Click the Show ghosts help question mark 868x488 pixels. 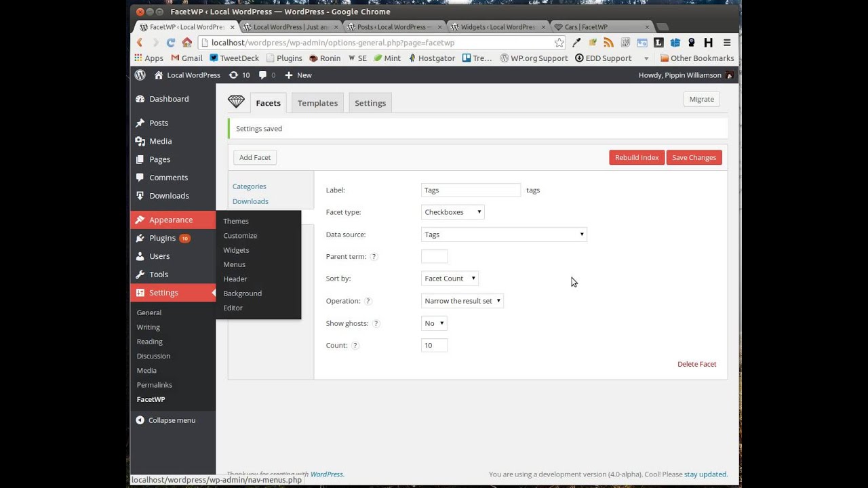pyautogui.click(x=376, y=323)
